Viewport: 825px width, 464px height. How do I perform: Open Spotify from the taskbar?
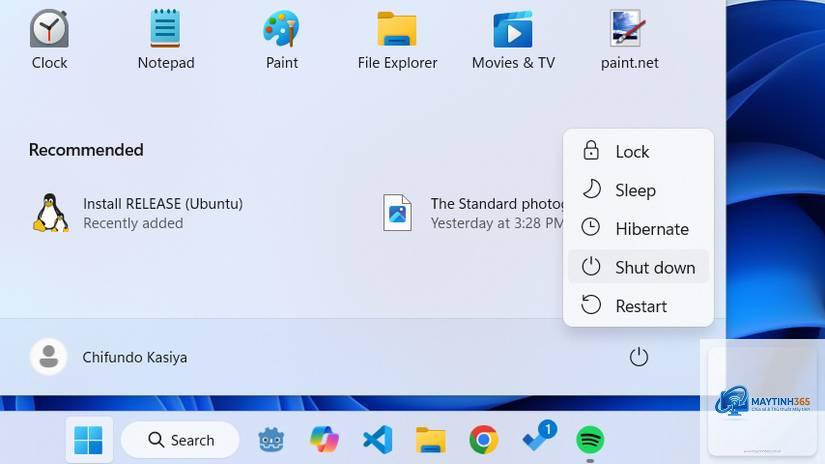[590, 440]
